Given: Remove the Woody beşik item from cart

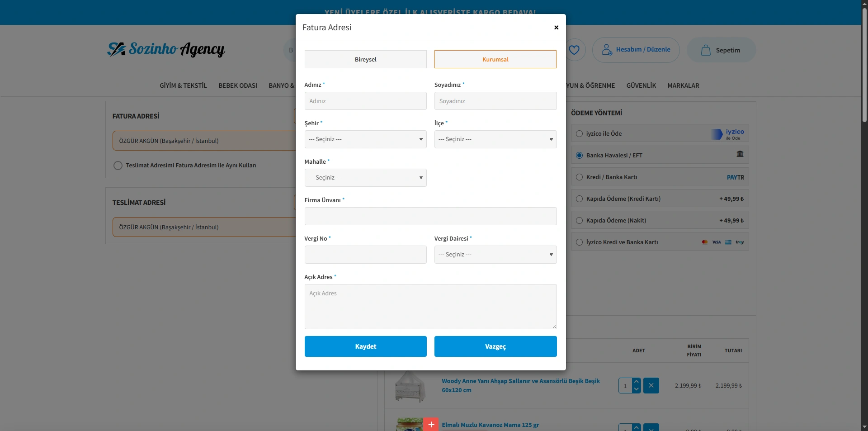Looking at the screenshot, I should click(x=651, y=385).
